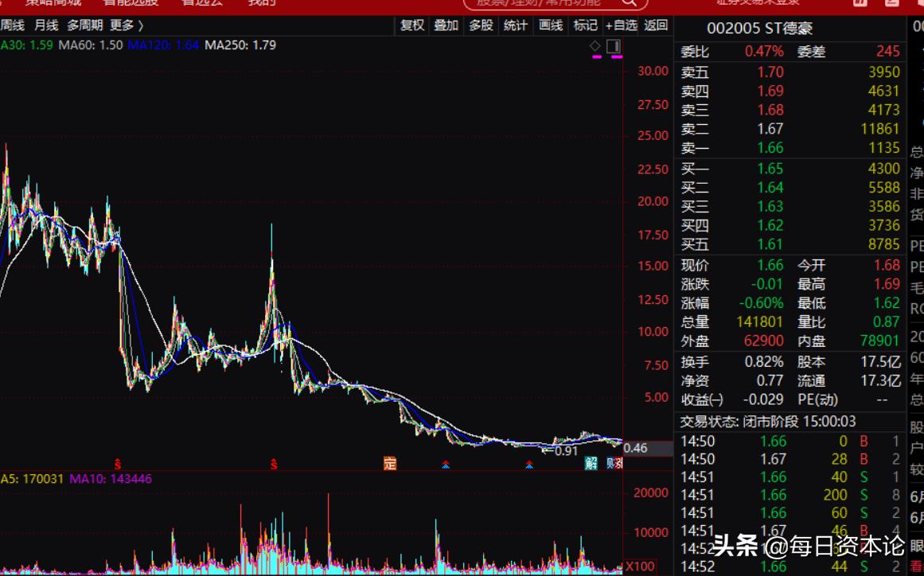The width and height of the screenshot is (924, 576).
Task: Click the 30.00 price axis label
Action: click(x=653, y=72)
